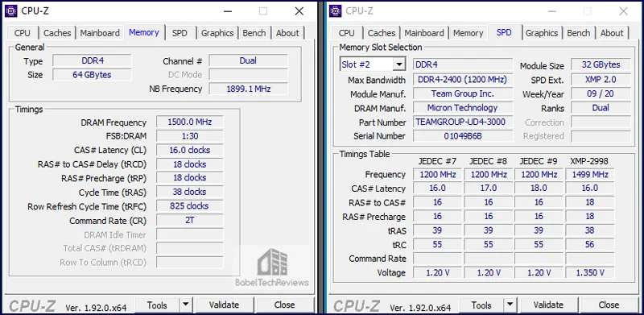
Task: Click the CPU-Z app icon in right window title bar
Action: pos(336,11)
